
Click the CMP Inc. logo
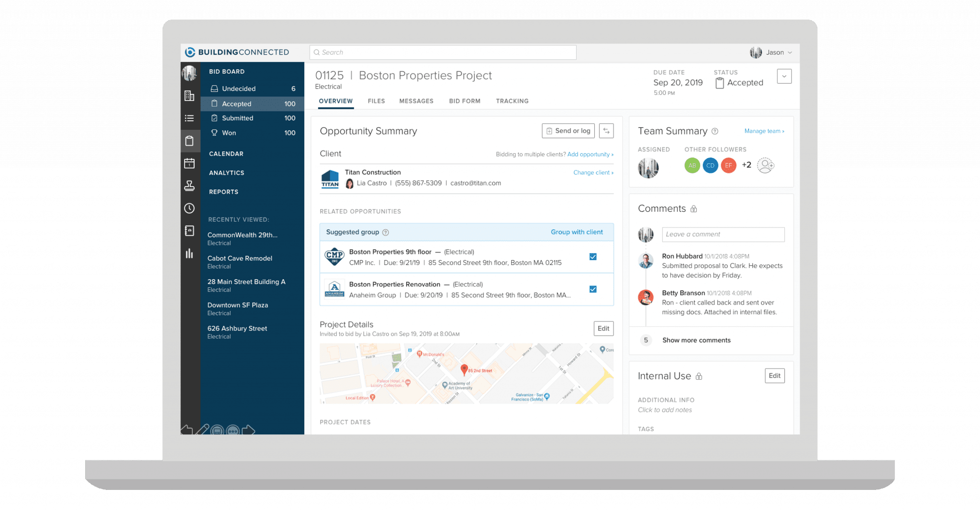pos(334,257)
